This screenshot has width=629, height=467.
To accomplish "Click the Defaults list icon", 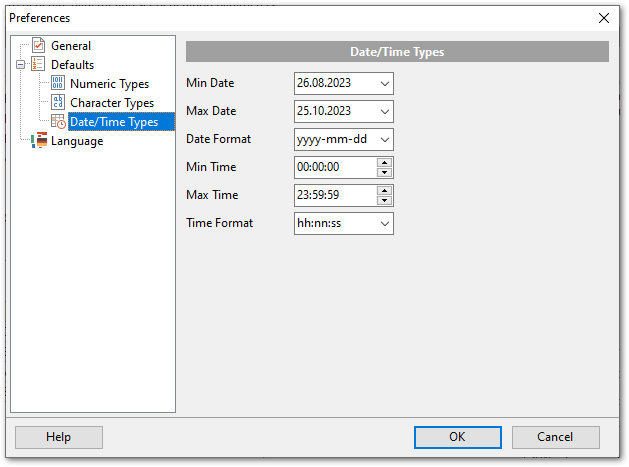I will click(39, 64).
